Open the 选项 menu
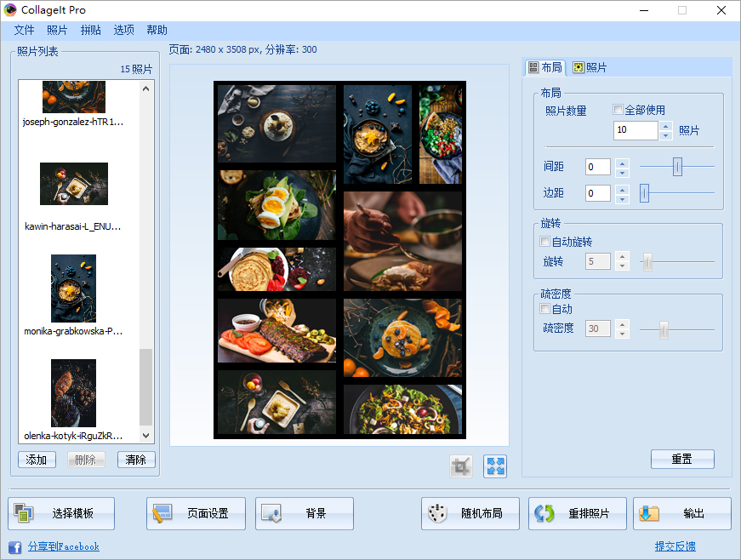Image resolution: width=741 pixels, height=560 pixels. pyautogui.click(x=123, y=29)
